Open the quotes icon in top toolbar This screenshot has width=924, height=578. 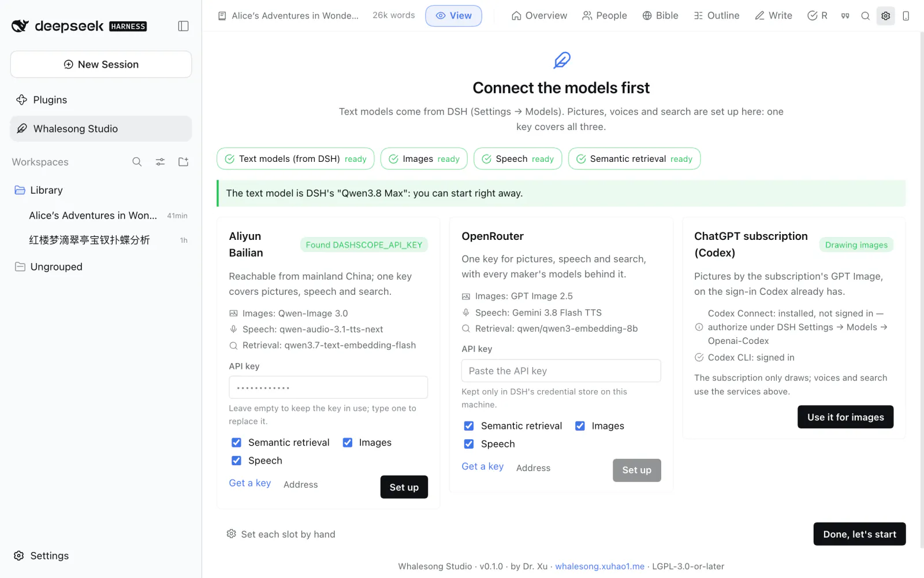(845, 16)
